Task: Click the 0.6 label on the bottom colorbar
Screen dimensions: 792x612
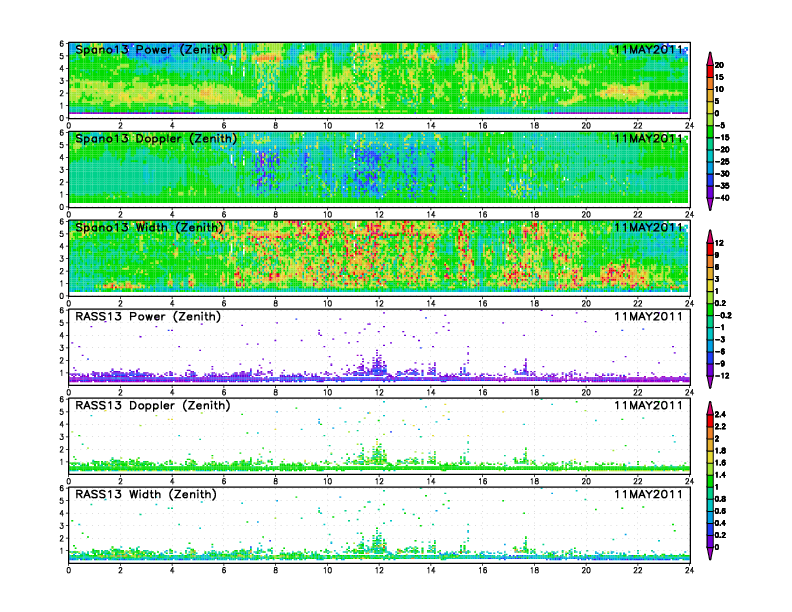Action: [x=721, y=511]
